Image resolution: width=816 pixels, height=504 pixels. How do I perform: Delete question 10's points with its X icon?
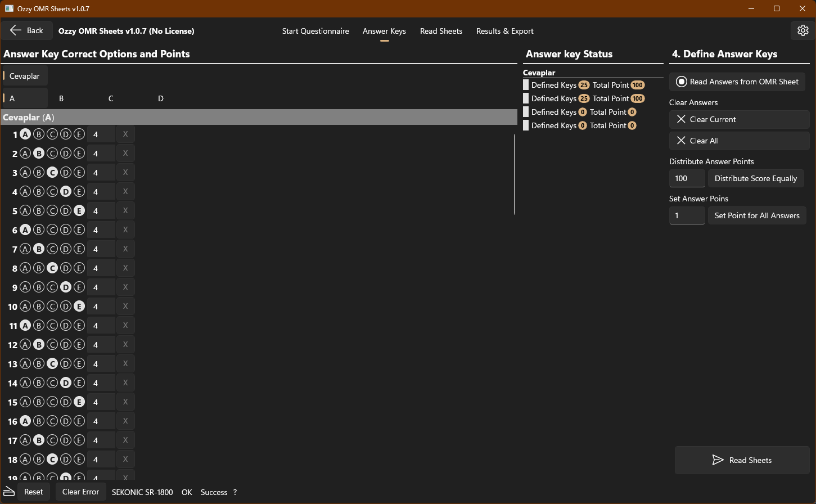pyautogui.click(x=125, y=306)
